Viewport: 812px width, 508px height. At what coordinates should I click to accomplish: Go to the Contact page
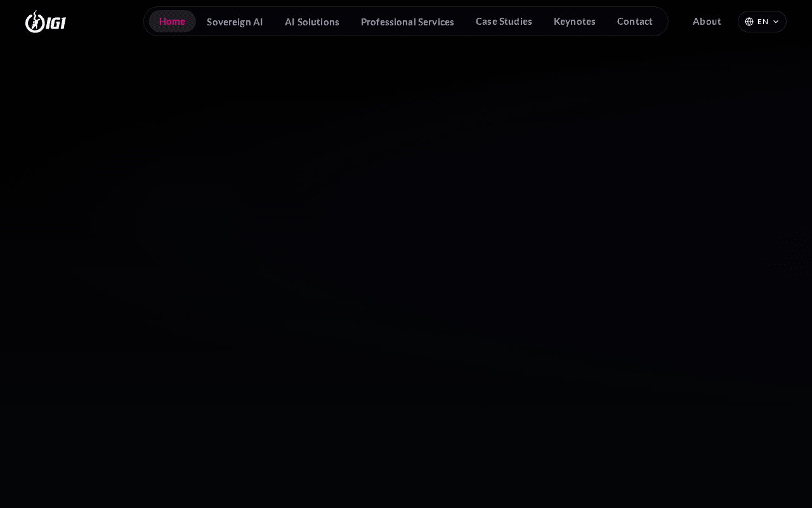[x=635, y=22]
